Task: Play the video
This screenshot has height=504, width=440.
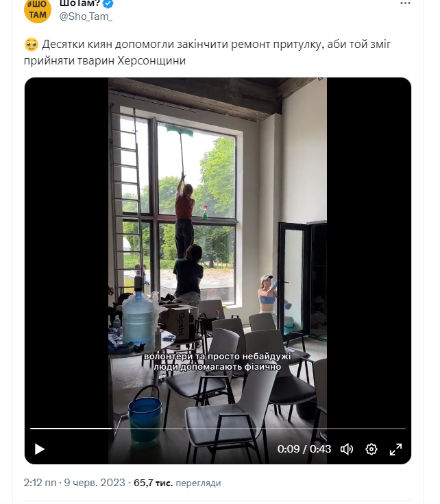Action: [x=40, y=449]
